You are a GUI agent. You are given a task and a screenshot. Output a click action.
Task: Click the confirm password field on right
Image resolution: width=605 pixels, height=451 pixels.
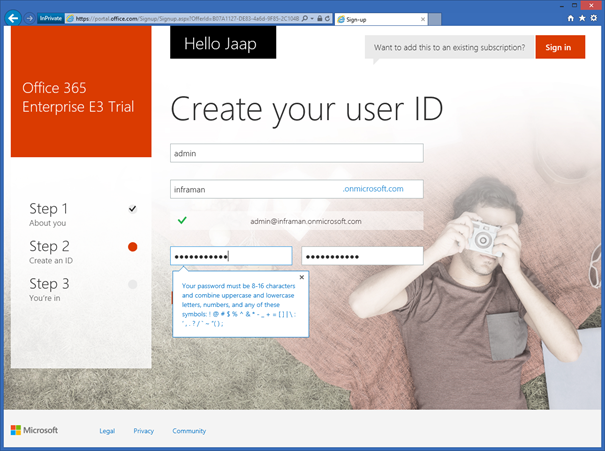coord(362,256)
